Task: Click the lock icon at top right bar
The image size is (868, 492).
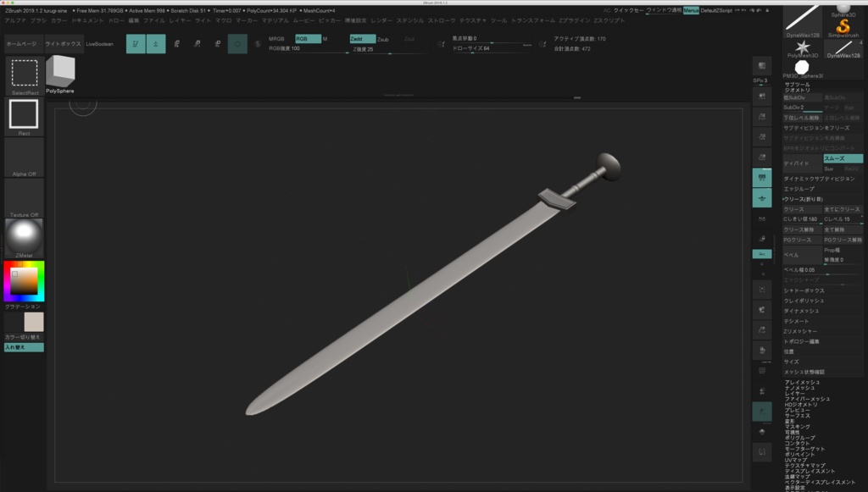Action: click(766, 10)
